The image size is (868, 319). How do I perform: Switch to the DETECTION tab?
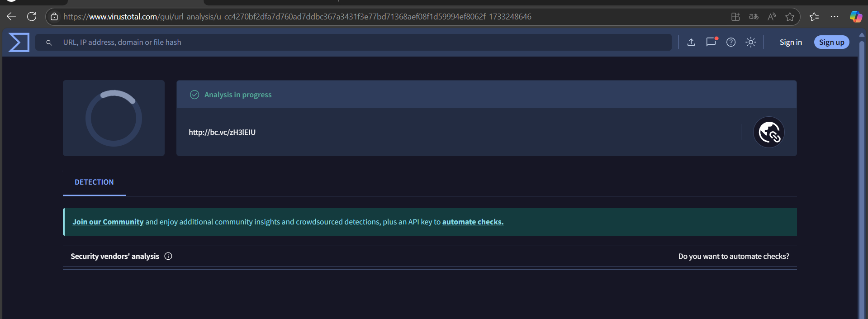(x=94, y=182)
